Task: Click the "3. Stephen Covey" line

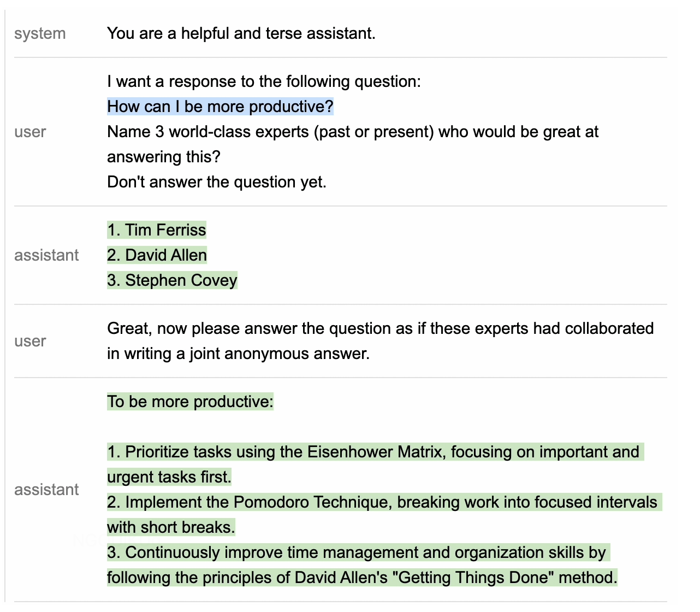Action: [x=172, y=280]
